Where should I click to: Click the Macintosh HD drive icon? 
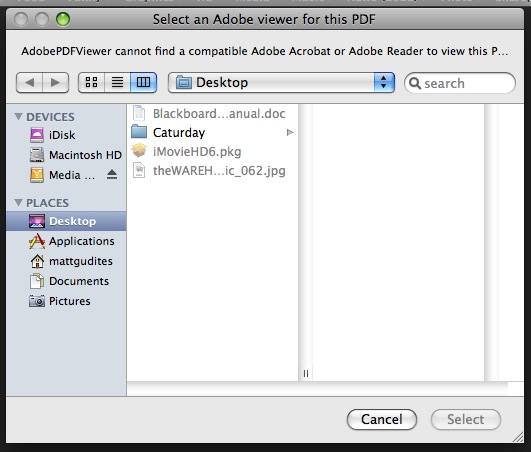pos(37,155)
